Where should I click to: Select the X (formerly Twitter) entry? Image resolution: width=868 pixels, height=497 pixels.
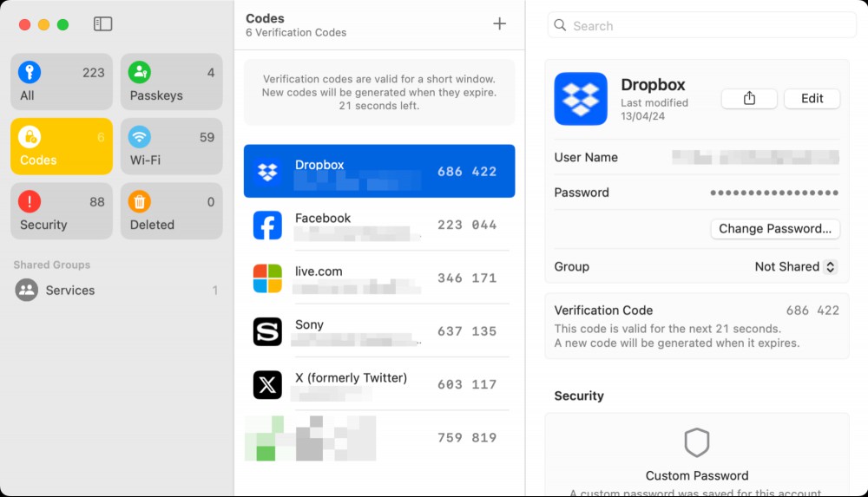[379, 384]
